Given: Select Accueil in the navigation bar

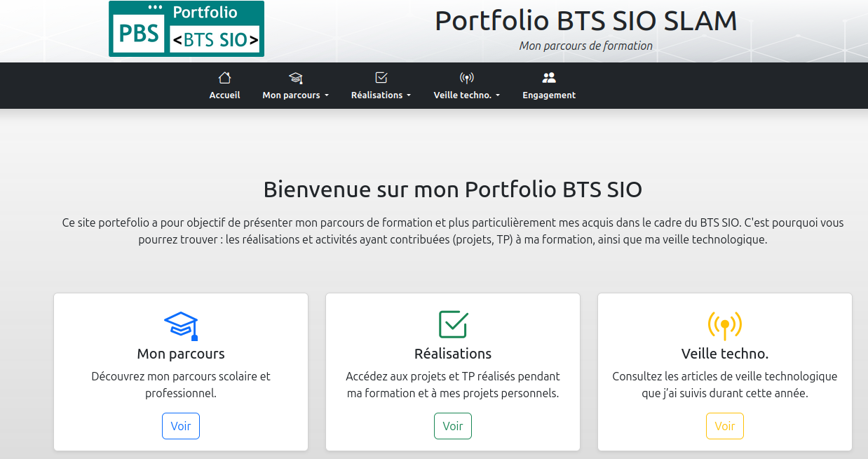Looking at the screenshot, I should click(224, 95).
